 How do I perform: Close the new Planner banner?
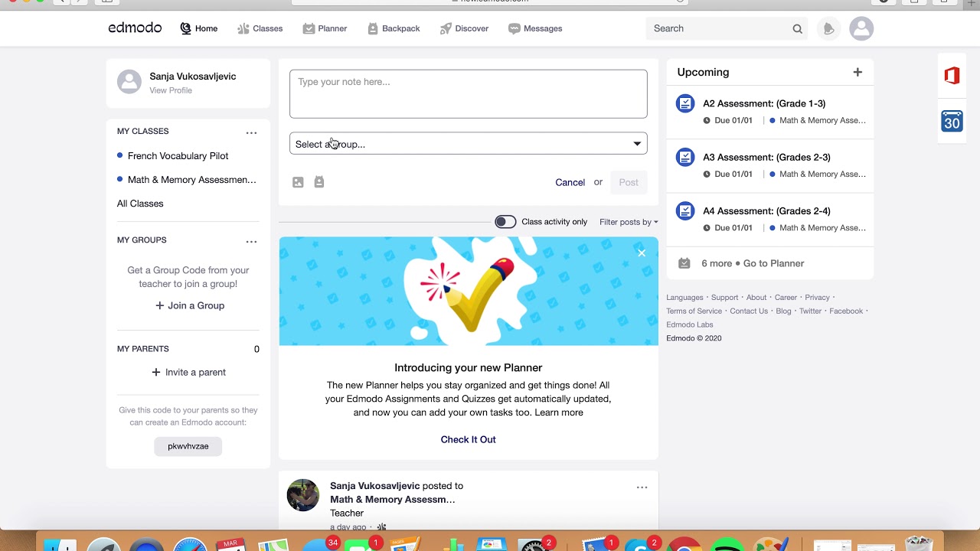click(x=642, y=253)
